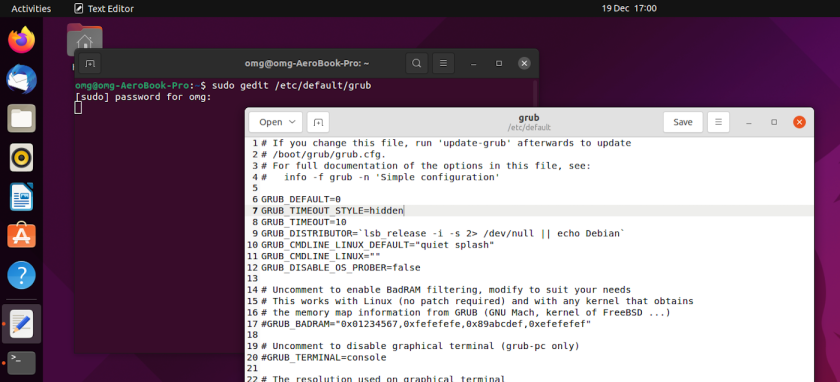Click the #GRUB_BADRAM line
840x382 pixels.
coord(426,324)
